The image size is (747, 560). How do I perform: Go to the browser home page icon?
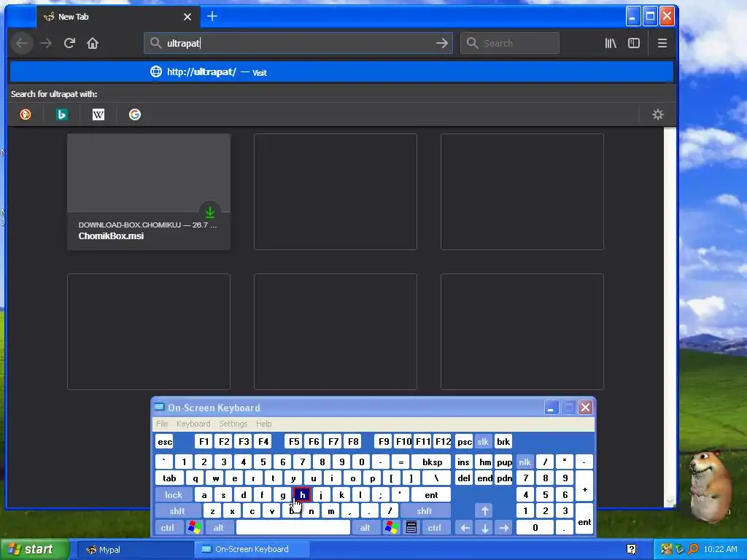(93, 43)
